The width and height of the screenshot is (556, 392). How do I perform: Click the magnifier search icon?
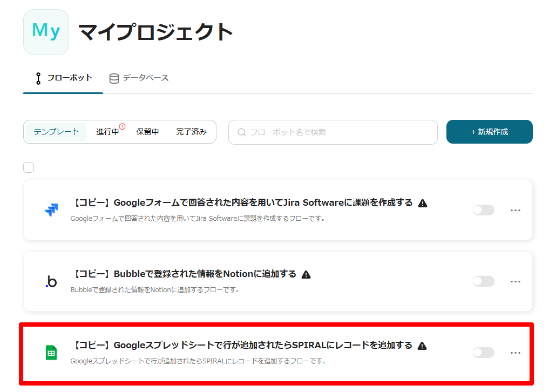pos(241,132)
